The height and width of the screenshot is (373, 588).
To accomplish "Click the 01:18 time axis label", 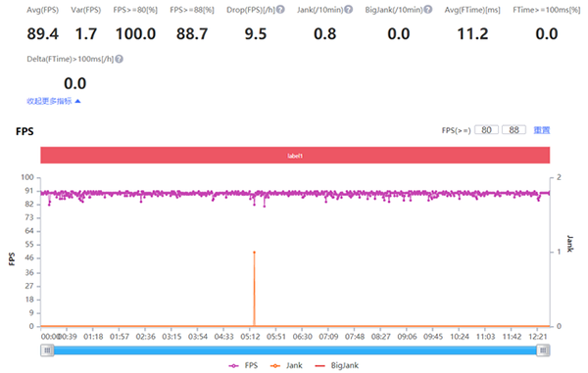I will (x=93, y=337).
